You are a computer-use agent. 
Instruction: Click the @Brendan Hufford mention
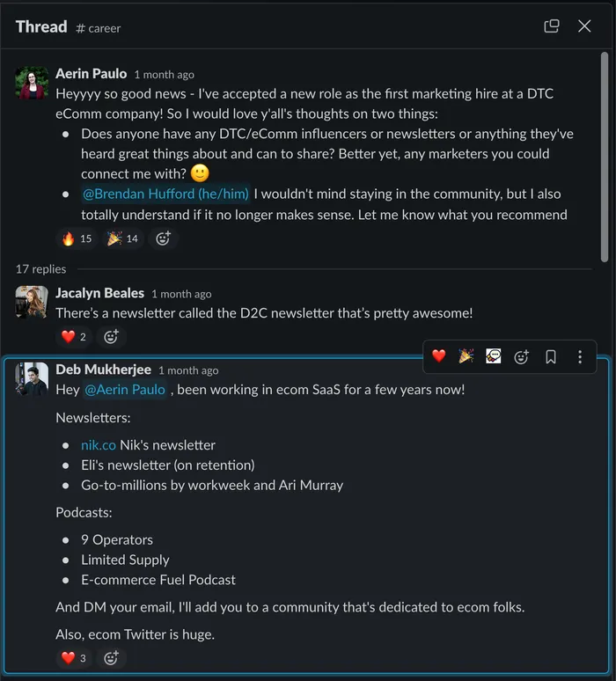tap(165, 194)
